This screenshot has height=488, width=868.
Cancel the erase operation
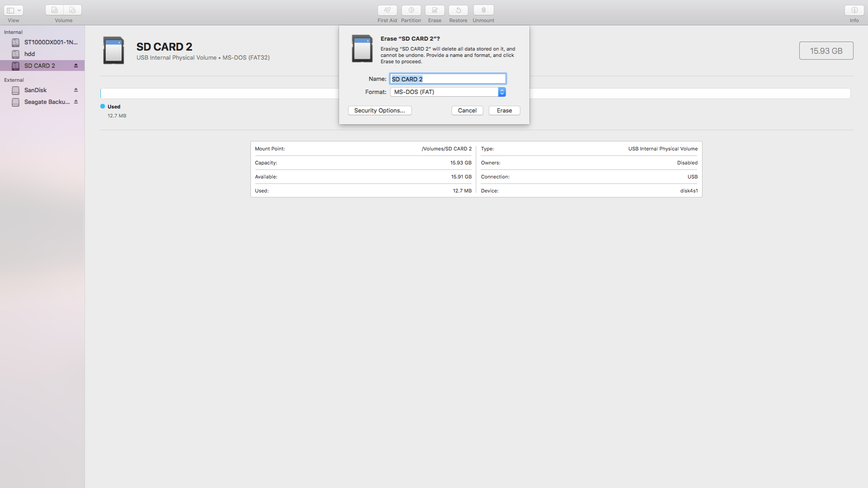coord(467,110)
